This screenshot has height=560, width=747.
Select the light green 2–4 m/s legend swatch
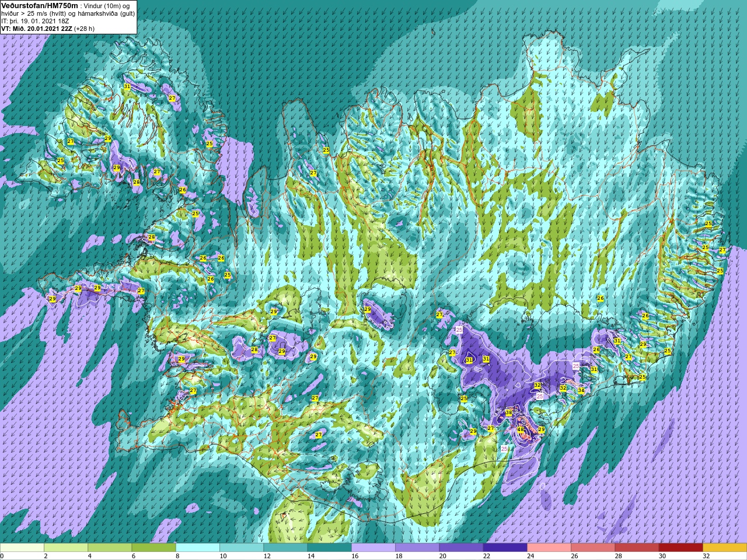pyautogui.click(x=66, y=548)
